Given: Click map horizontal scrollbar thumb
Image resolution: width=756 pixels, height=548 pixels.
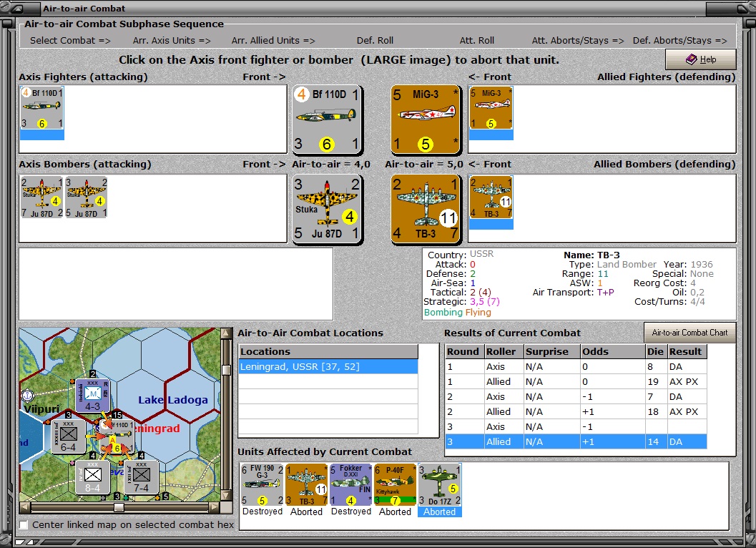Looking at the screenshot, I should (x=119, y=507).
